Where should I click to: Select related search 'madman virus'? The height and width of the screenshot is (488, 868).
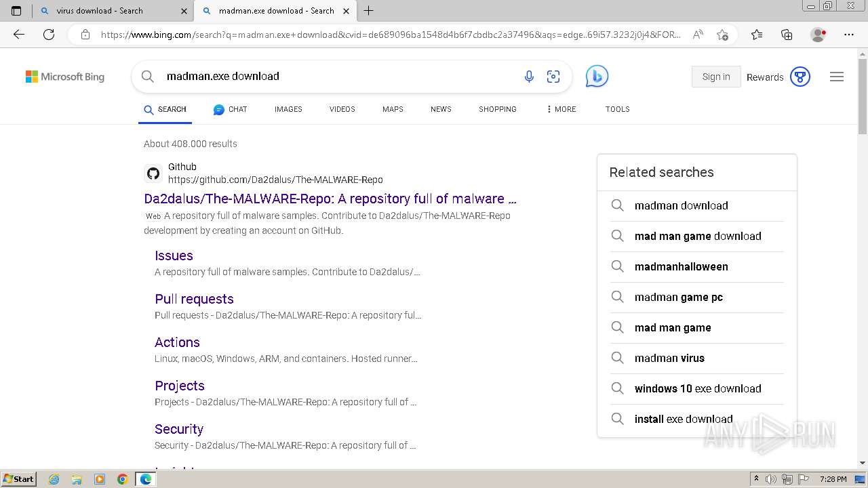697,358
